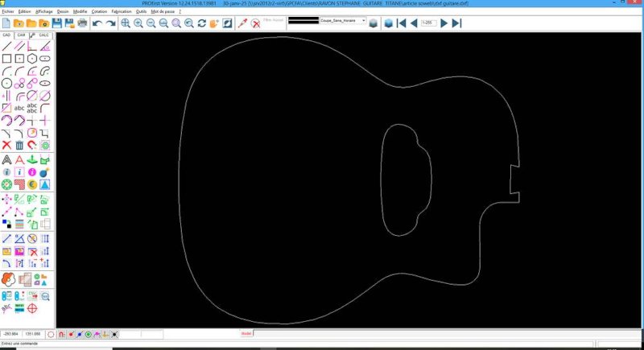Toggle the magenta tangent snap button
The width and height of the screenshot is (644, 350).
coord(97,335)
